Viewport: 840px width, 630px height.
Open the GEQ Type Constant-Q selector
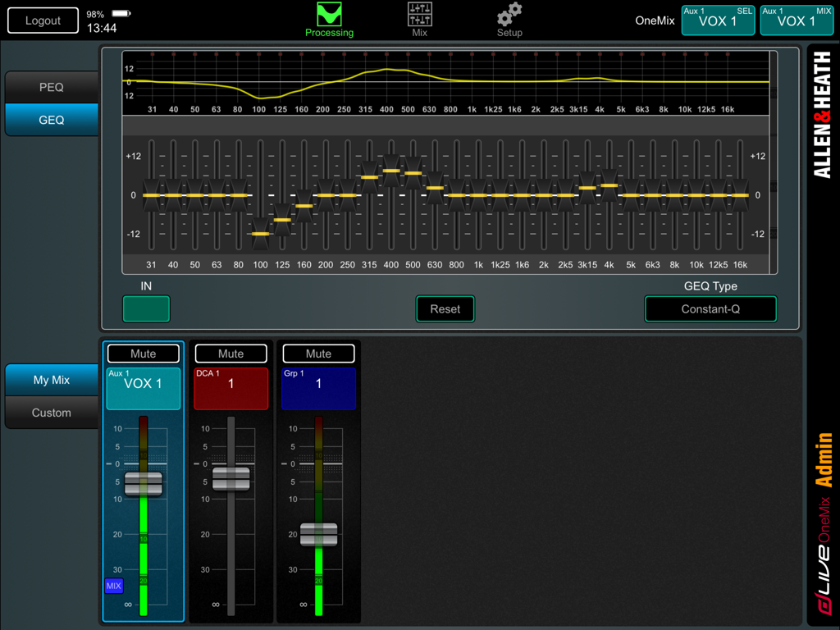[x=710, y=309]
